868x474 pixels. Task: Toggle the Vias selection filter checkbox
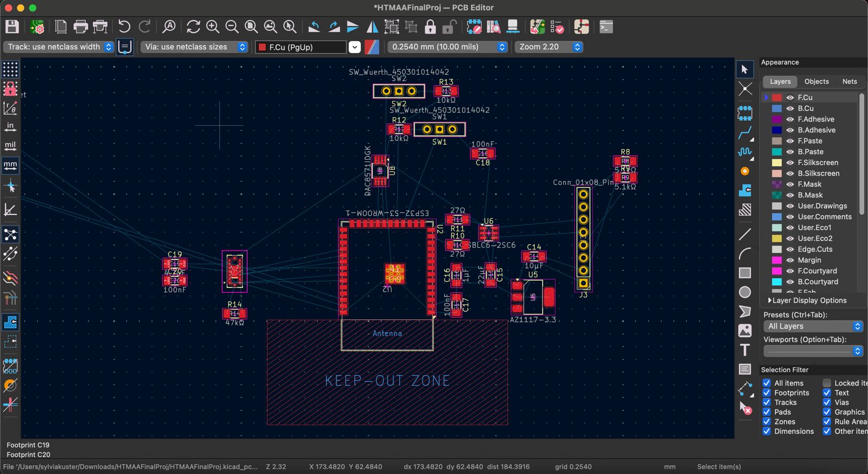[x=827, y=402]
